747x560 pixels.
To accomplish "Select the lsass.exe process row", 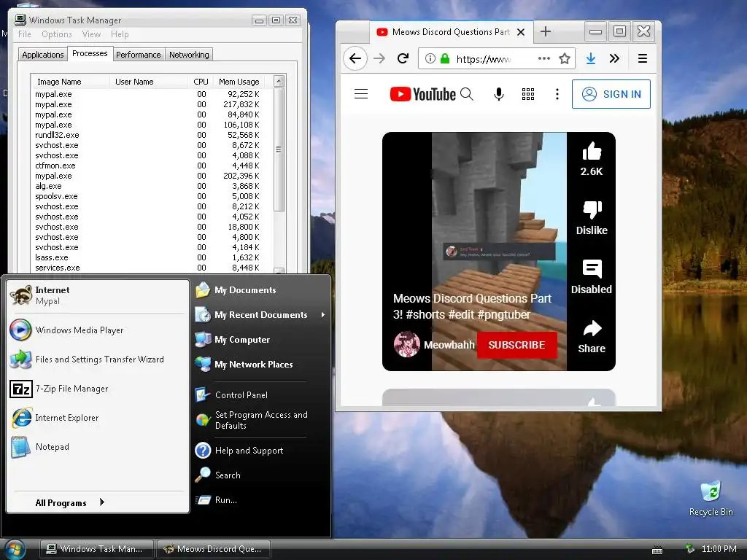I will 151,257.
